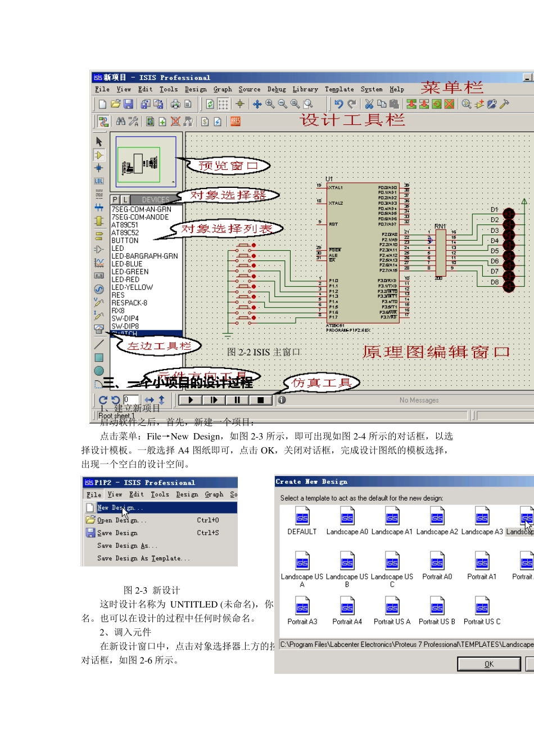Click the Block Delete red X icon
Screen dimensions: 534x756
(x=449, y=104)
